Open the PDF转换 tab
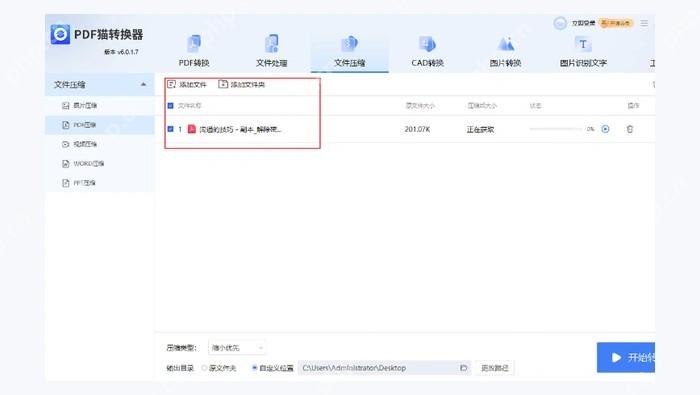The height and width of the screenshot is (395, 700). [194, 51]
